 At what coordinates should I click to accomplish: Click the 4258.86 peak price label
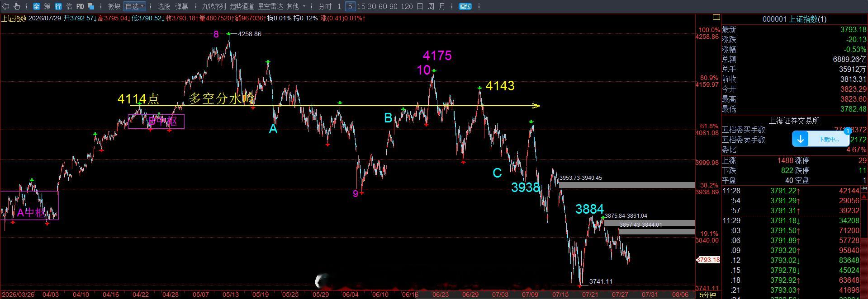[x=249, y=34]
